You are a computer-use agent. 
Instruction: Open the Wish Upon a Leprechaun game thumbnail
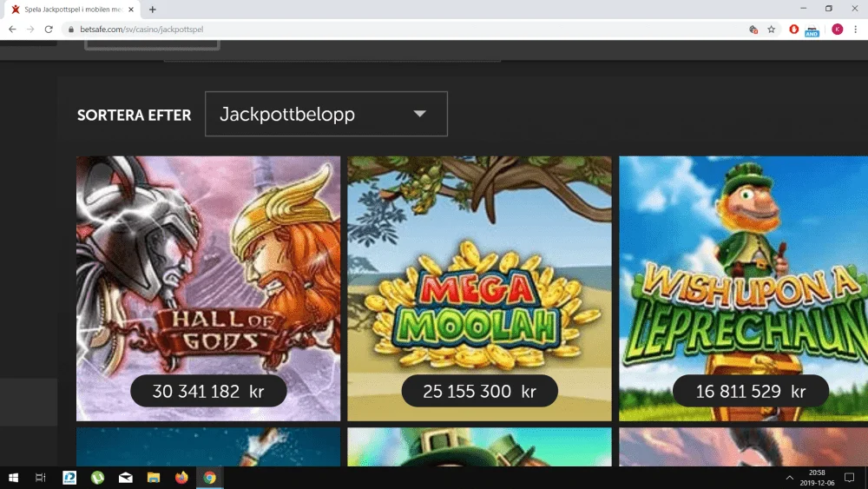tap(744, 288)
